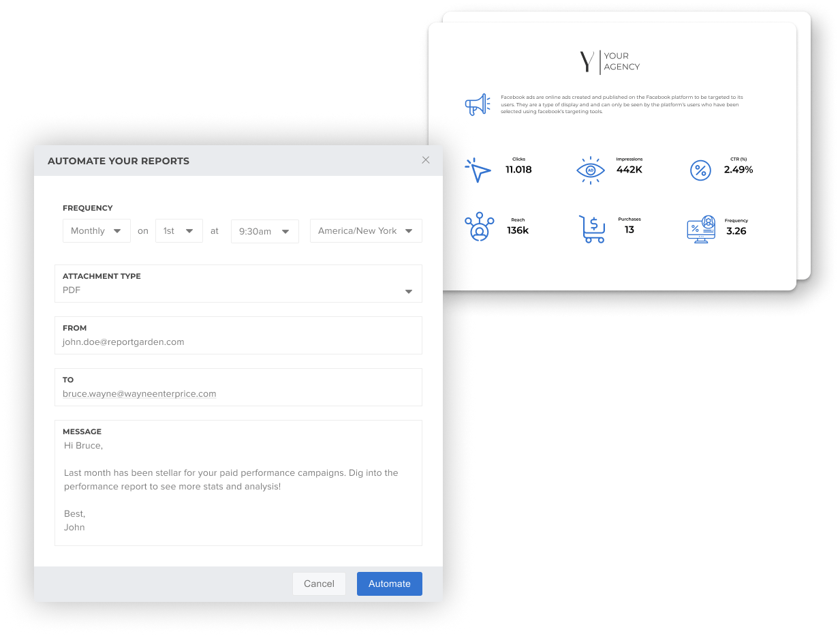Open the Monthly frequency dropdown
This screenshot has width=840, height=636.
pos(97,231)
